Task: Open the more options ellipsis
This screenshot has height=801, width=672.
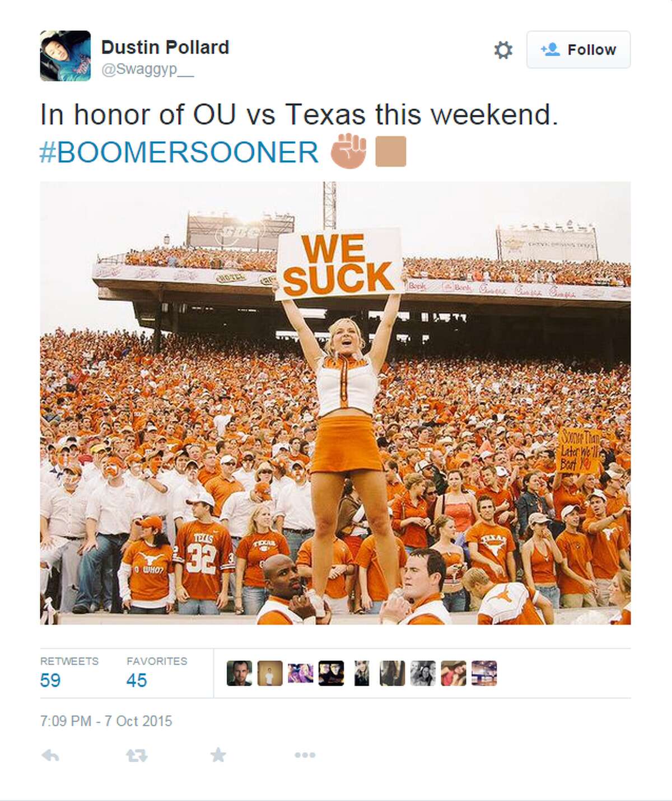Action: pyautogui.click(x=305, y=755)
